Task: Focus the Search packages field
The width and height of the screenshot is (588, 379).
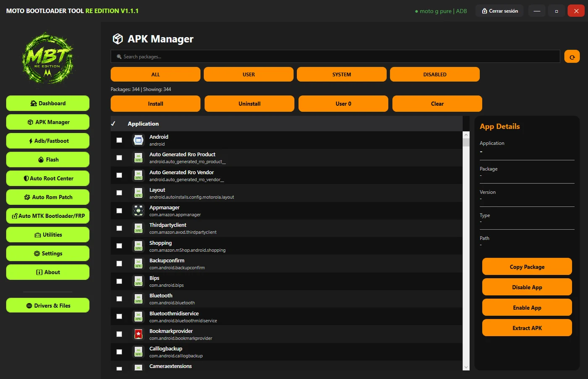Action: click(x=335, y=57)
